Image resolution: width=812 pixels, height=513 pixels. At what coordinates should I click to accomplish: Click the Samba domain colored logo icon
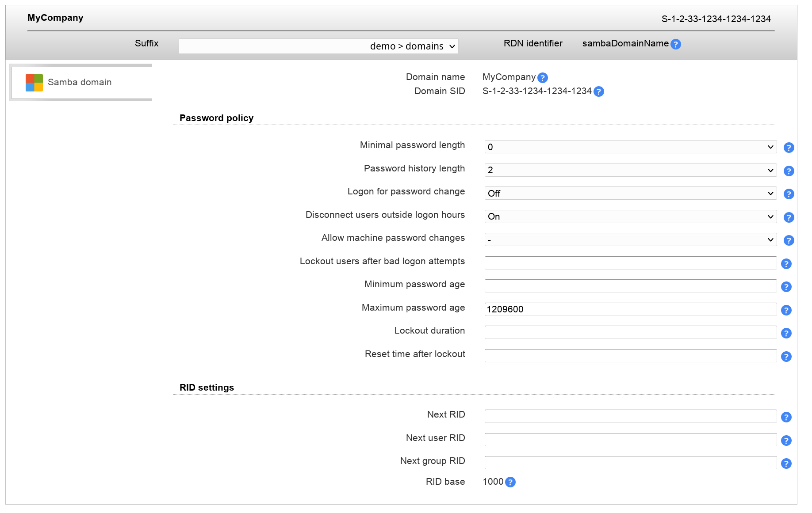click(34, 83)
